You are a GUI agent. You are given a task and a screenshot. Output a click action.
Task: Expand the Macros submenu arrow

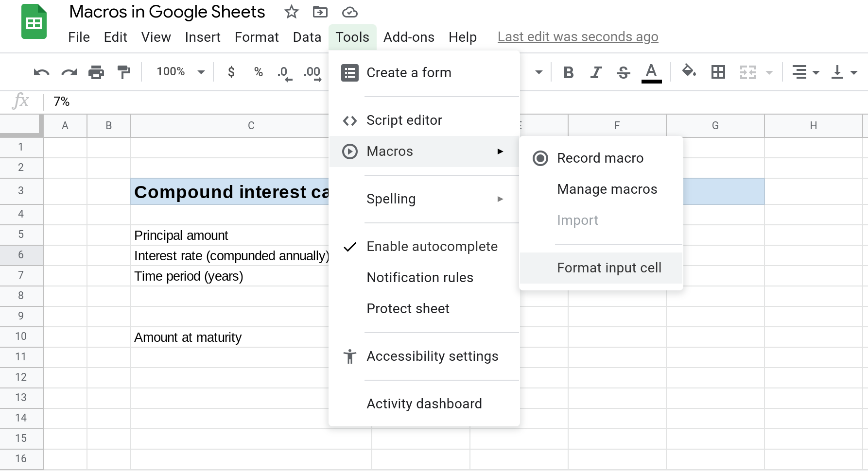coord(500,151)
